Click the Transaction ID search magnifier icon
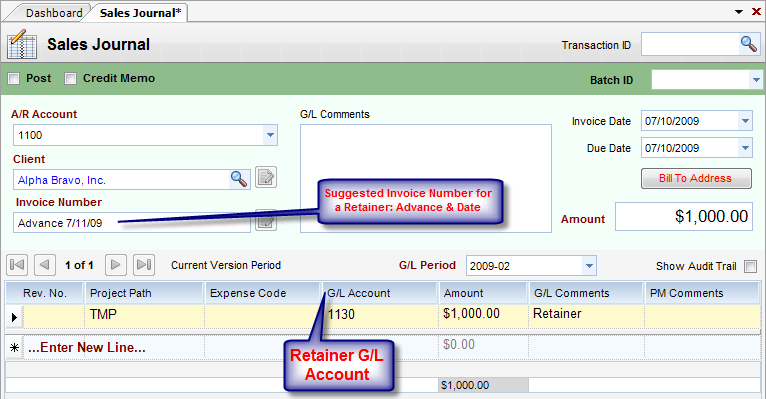The height and width of the screenshot is (399, 766). pyautogui.click(x=748, y=44)
